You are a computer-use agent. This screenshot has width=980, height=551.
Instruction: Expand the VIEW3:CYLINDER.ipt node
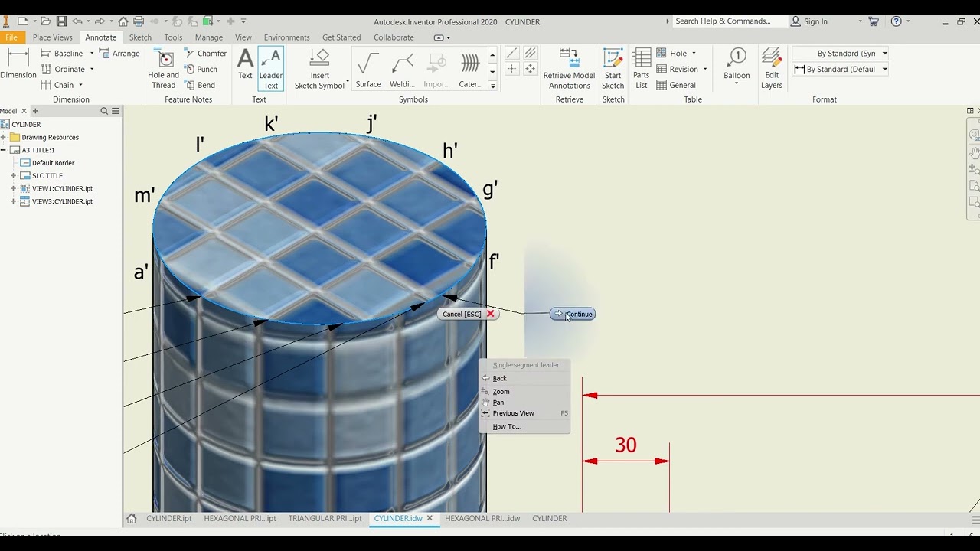13,201
